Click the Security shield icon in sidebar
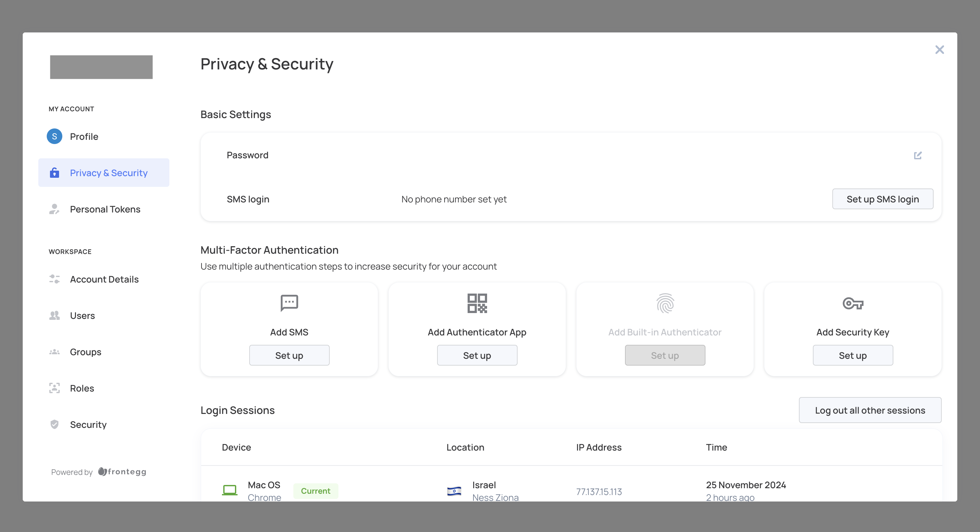The height and width of the screenshot is (532, 980). 55,424
